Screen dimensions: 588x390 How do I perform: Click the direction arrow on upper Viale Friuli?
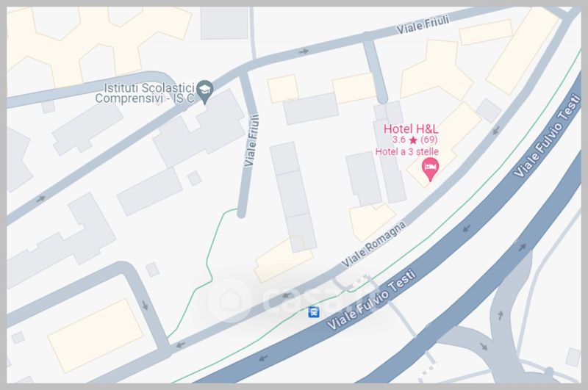coord(304,51)
